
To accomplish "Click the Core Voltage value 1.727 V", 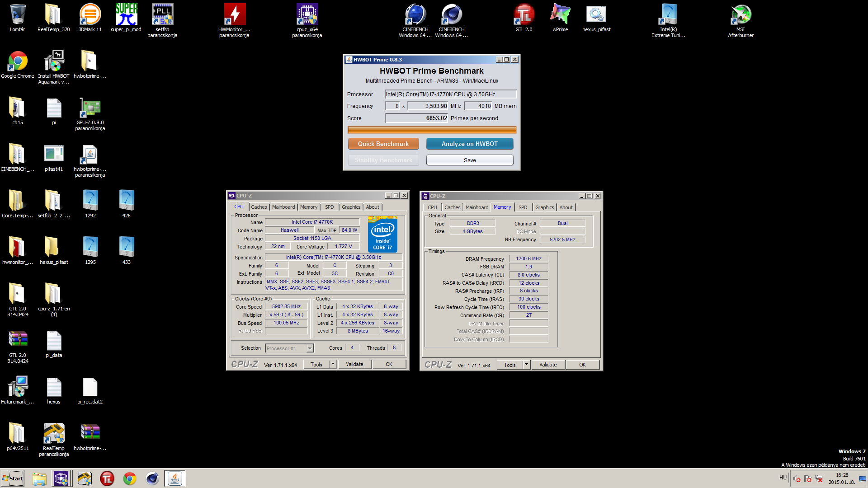I will click(x=343, y=246).
